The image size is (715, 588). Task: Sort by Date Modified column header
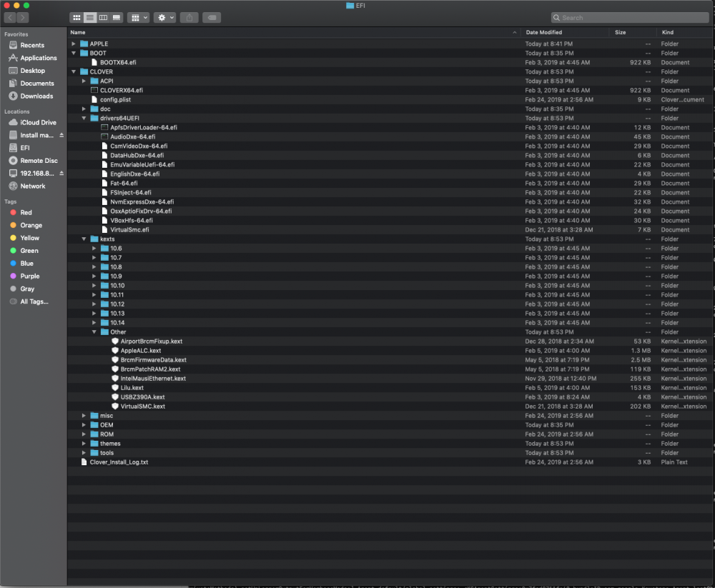coord(565,32)
